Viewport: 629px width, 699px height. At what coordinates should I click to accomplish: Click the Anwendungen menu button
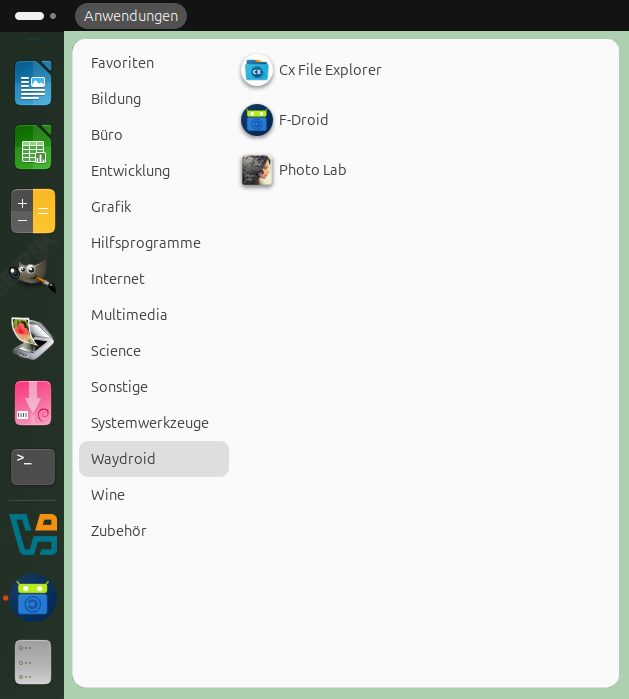131,16
